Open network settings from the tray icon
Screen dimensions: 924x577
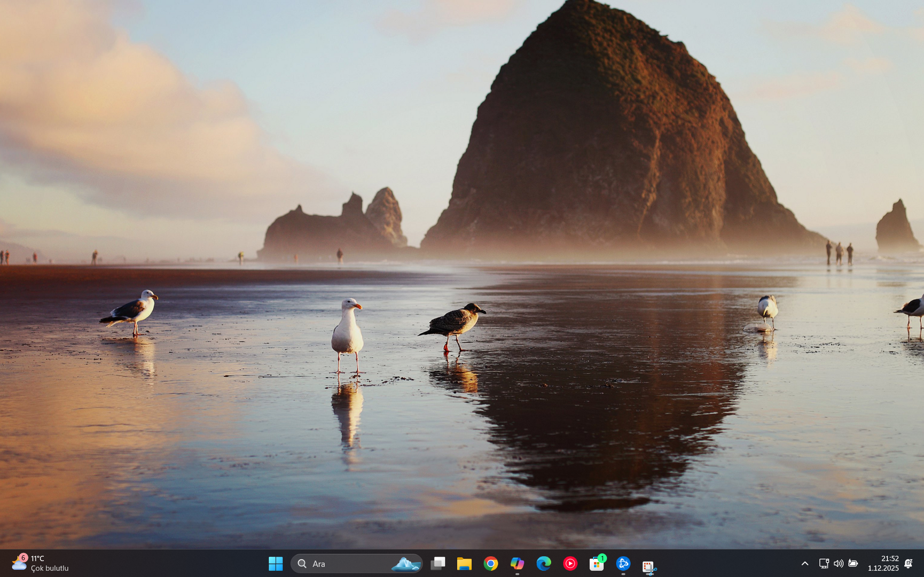pos(824,564)
